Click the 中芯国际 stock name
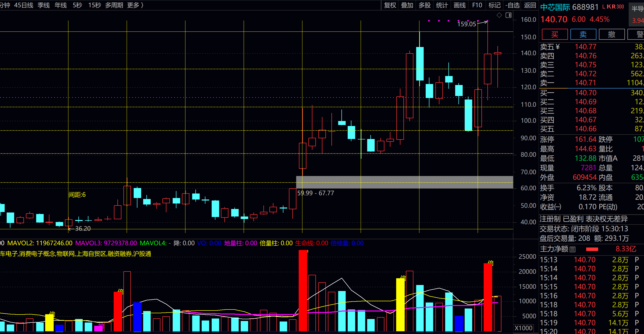644x334 pixels. [x=555, y=7]
